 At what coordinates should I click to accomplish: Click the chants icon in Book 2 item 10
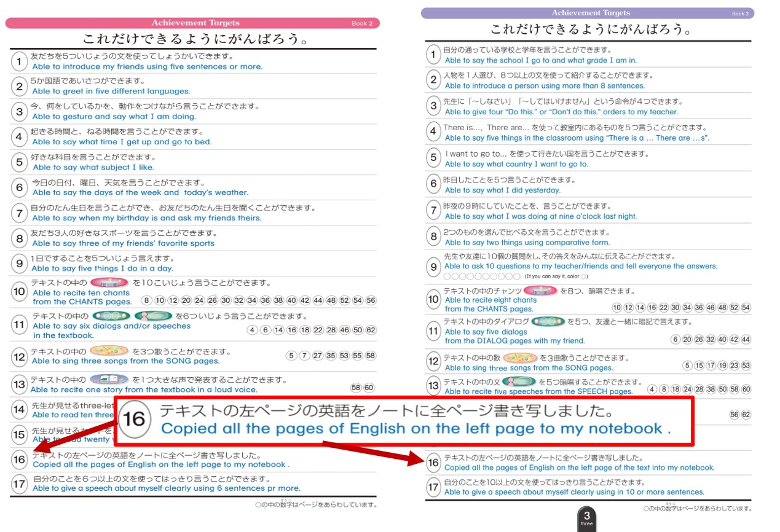(109, 283)
